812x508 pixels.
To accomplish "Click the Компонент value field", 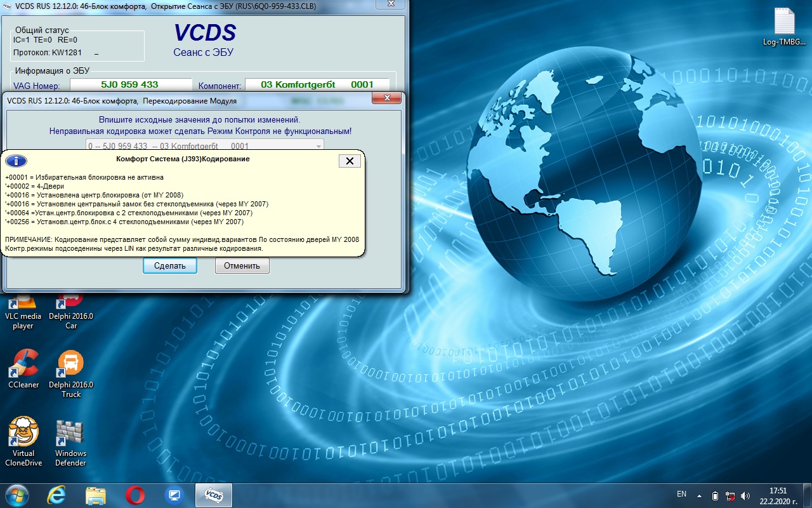I will (x=317, y=84).
